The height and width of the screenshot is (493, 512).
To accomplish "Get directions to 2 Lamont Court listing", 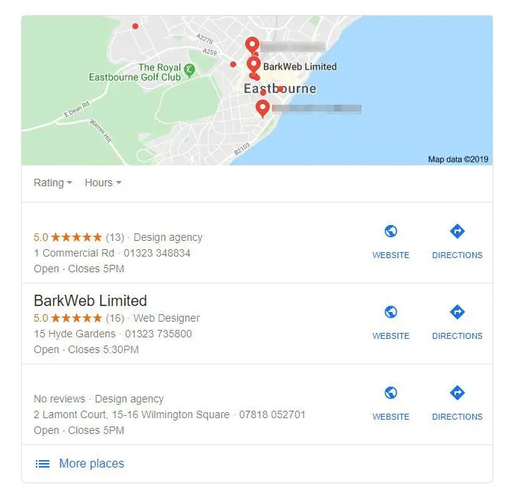I will click(457, 403).
